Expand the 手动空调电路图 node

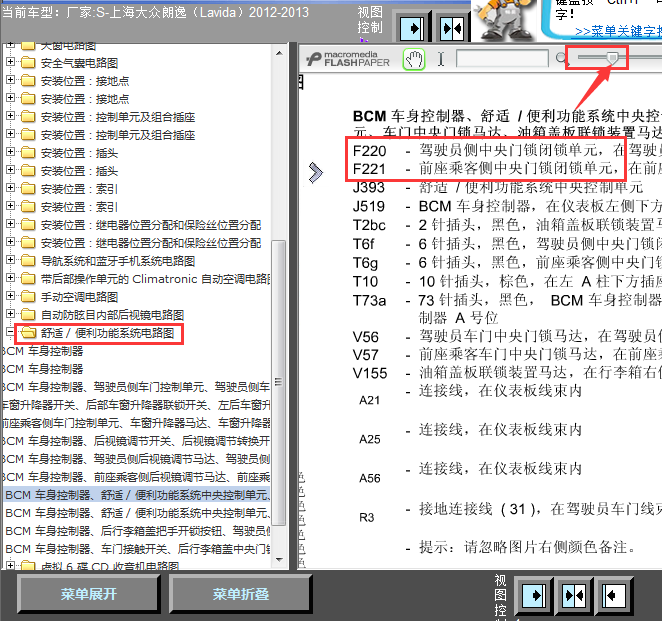tap(10, 296)
